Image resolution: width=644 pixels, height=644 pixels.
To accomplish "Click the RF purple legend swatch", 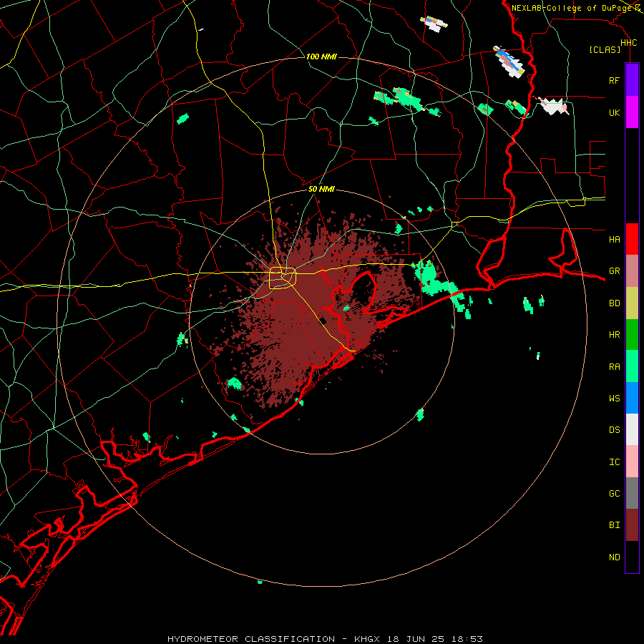I will pos(632,79).
